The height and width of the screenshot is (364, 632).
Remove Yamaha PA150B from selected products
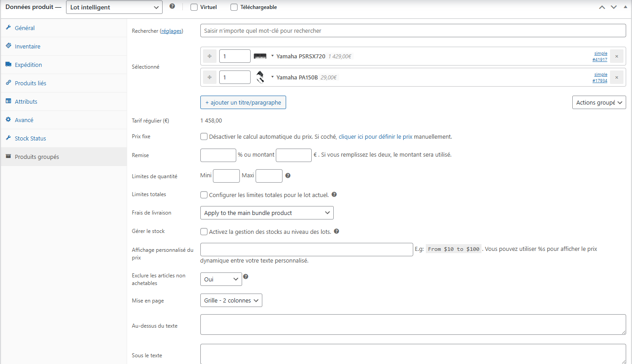pyautogui.click(x=616, y=77)
